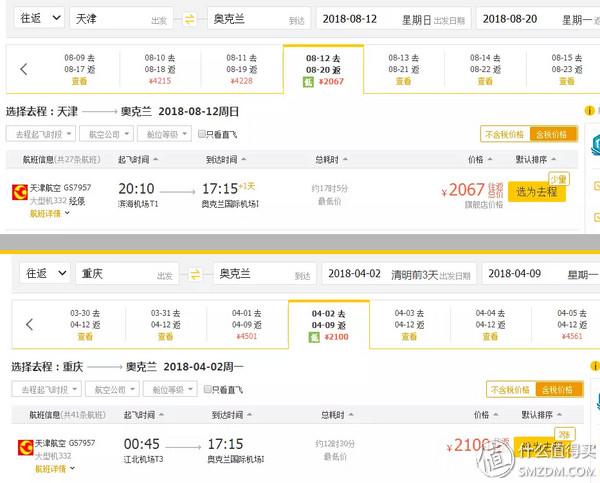Image resolution: width=600 pixels, height=483 pixels.
Task: Click the green lowest-price badge next to ¥2067
Action: coord(308,82)
